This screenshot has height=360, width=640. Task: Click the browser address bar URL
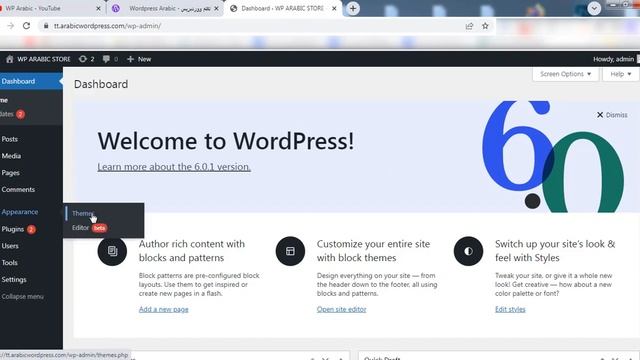[107, 26]
